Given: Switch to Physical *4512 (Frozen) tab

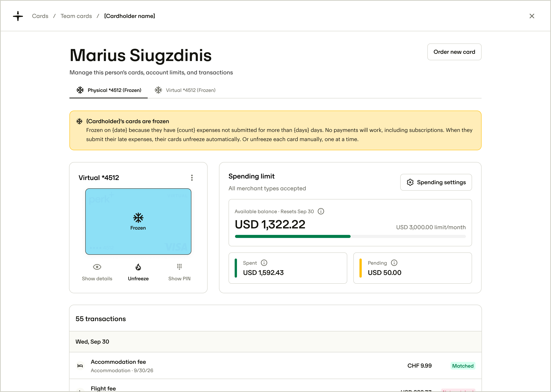Looking at the screenshot, I should tap(109, 90).
